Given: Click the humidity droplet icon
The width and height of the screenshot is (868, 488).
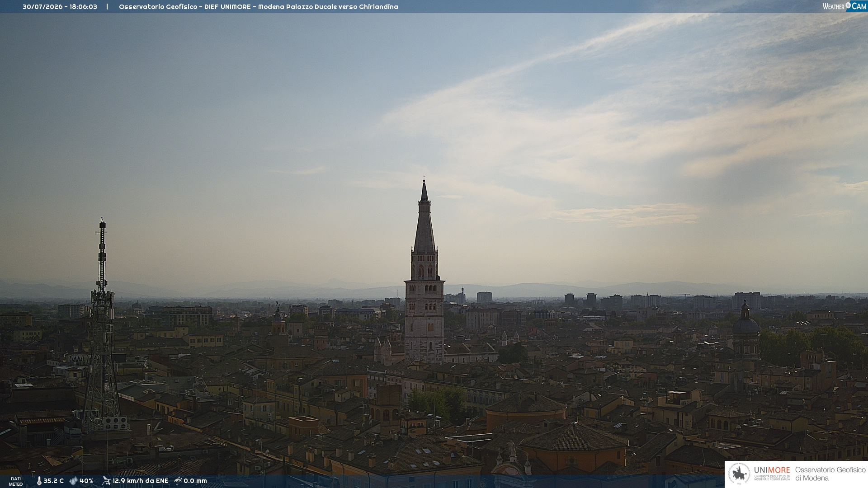Looking at the screenshot, I should pyautogui.click(x=73, y=481).
